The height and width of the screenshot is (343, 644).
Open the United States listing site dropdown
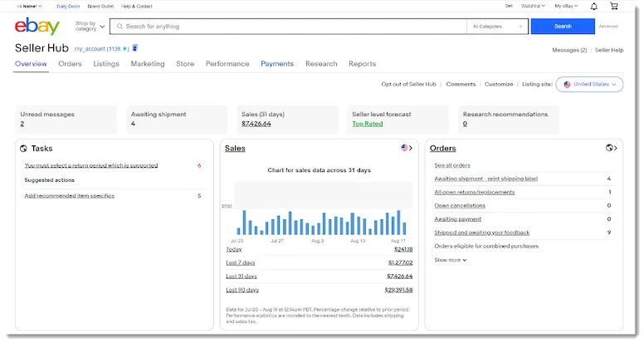point(589,84)
